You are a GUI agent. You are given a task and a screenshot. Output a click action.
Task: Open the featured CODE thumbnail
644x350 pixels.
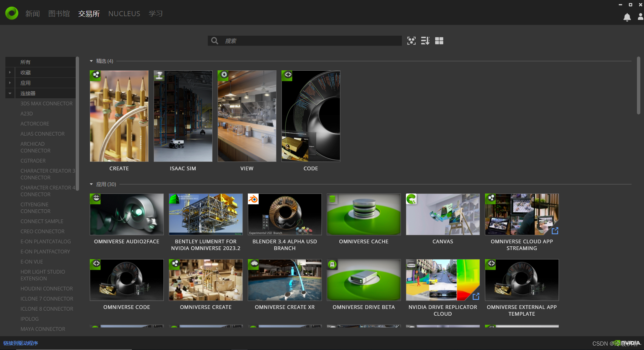(311, 116)
